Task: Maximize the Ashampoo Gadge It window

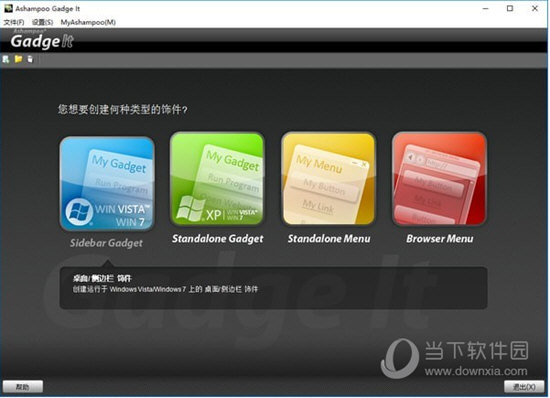Action: tap(510, 8)
